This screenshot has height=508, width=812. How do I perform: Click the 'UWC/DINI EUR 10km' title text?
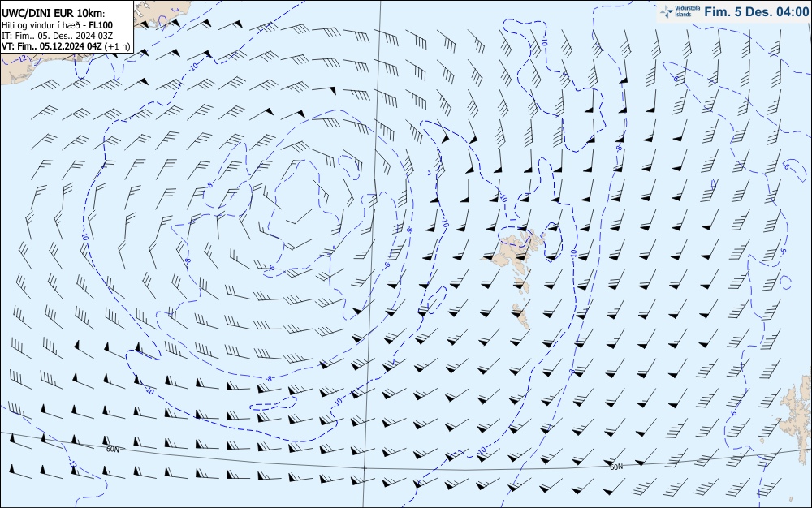click(x=52, y=14)
